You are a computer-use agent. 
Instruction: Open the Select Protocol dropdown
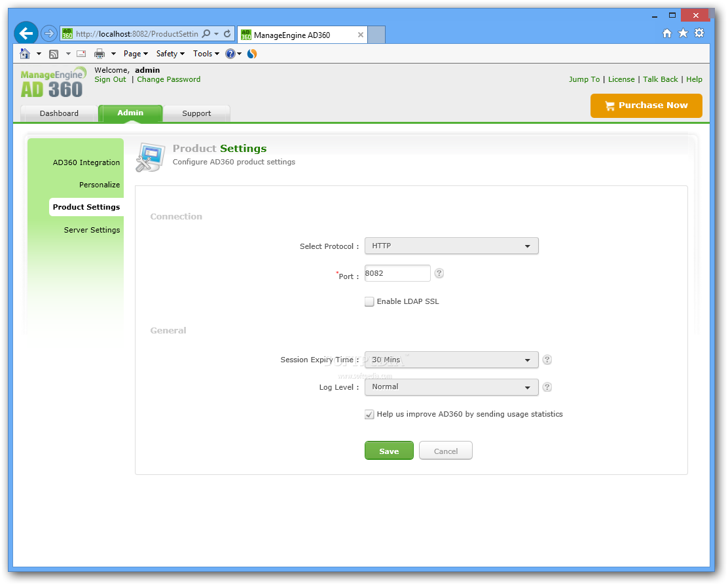pos(451,246)
